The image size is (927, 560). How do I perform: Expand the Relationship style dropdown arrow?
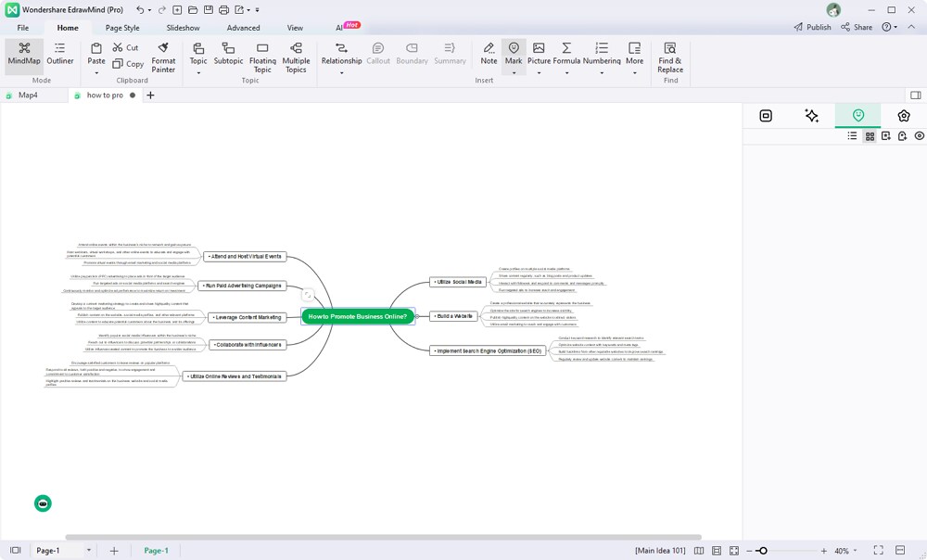click(342, 72)
